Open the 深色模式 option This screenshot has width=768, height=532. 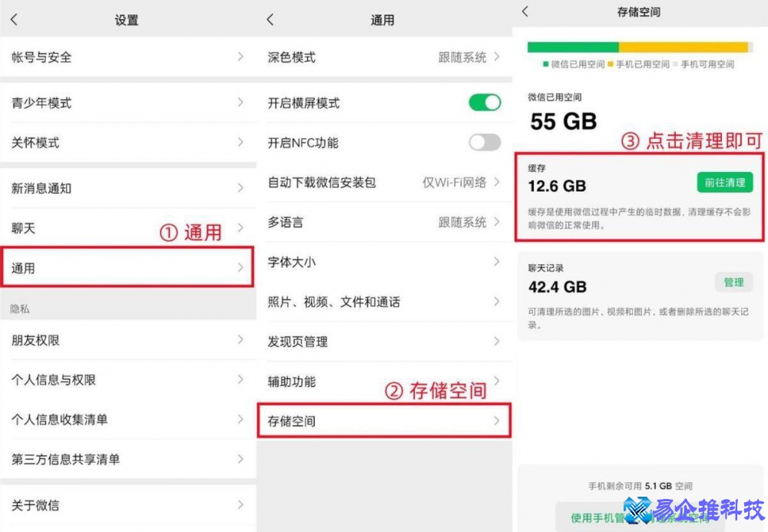coord(384,57)
